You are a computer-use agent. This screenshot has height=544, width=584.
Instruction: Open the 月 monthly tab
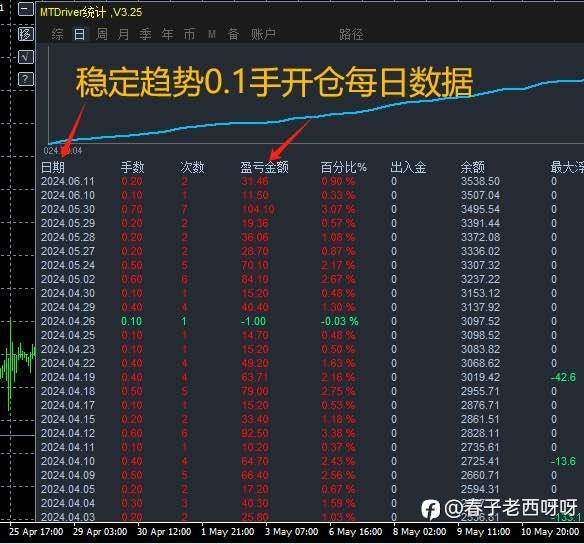point(123,34)
